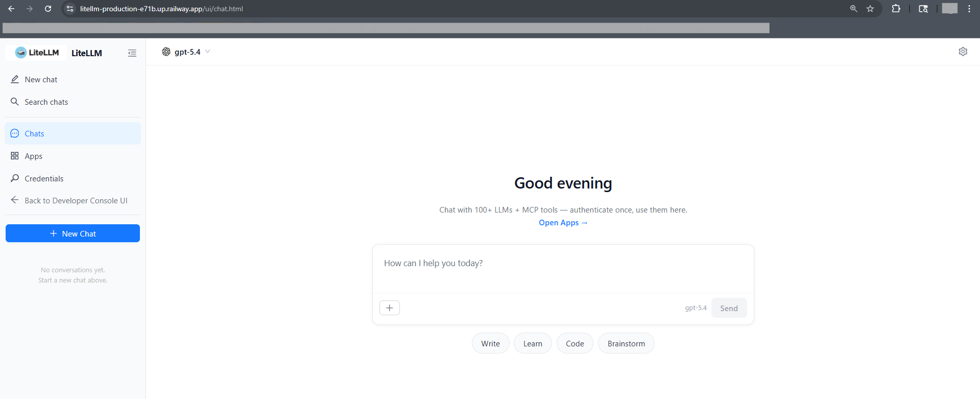Viewport: 980px width, 399px height.
Task: Click the Search chats magnifier icon
Action: (15, 102)
